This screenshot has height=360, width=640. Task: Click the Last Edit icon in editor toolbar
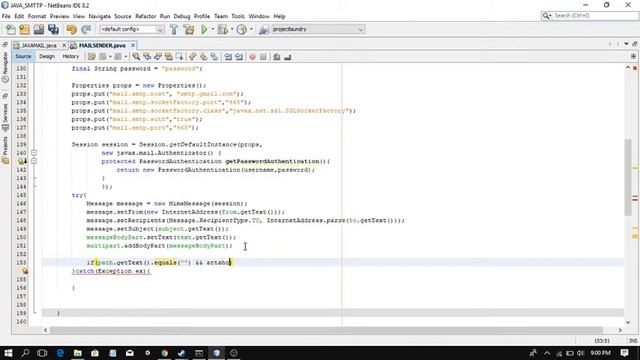tap(92, 57)
